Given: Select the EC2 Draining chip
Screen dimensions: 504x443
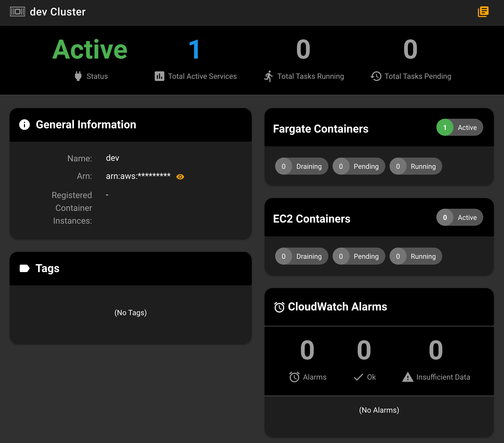Looking at the screenshot, I should [x=301, y=256].
